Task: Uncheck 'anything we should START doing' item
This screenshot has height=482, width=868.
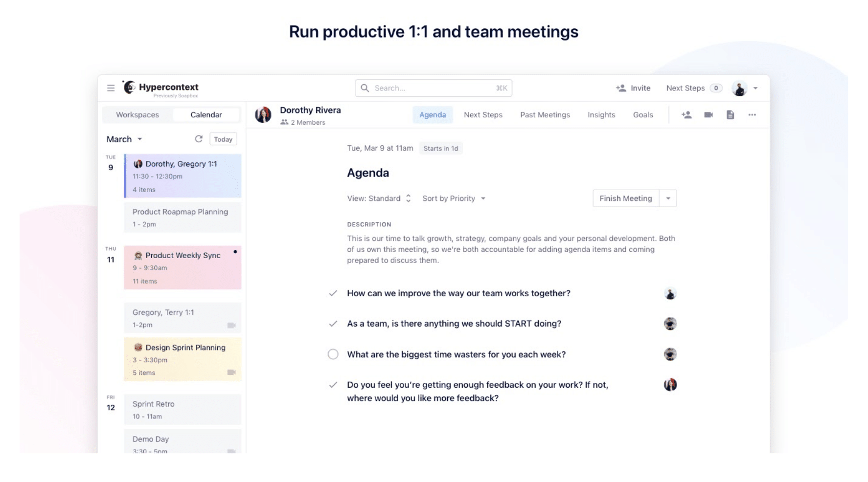Action: coord(333,324)
